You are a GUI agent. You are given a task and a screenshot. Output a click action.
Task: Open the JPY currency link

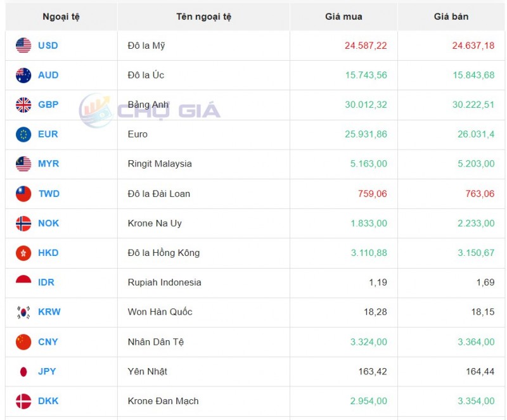(47, 371)
